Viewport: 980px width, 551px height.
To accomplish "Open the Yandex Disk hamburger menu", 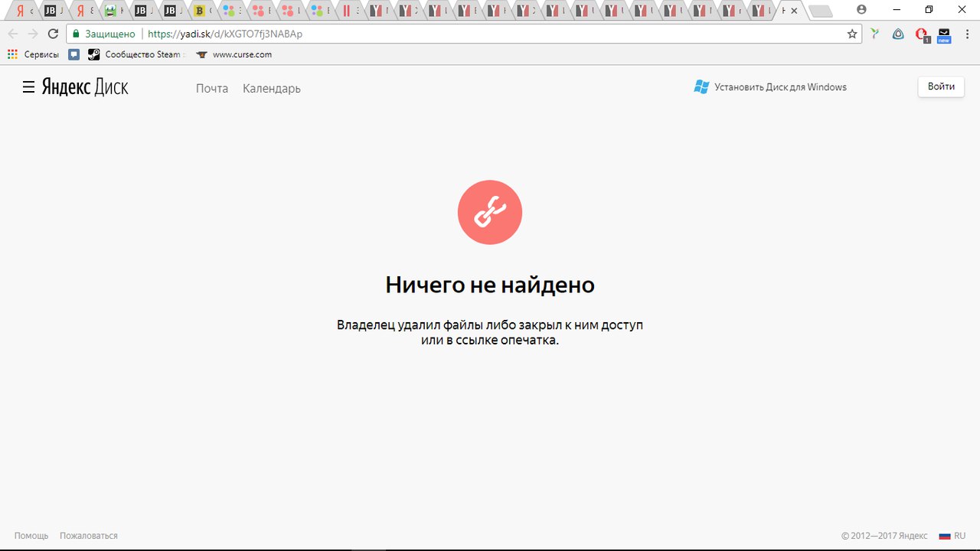I will pyautogui.click(x=28, y=87).
